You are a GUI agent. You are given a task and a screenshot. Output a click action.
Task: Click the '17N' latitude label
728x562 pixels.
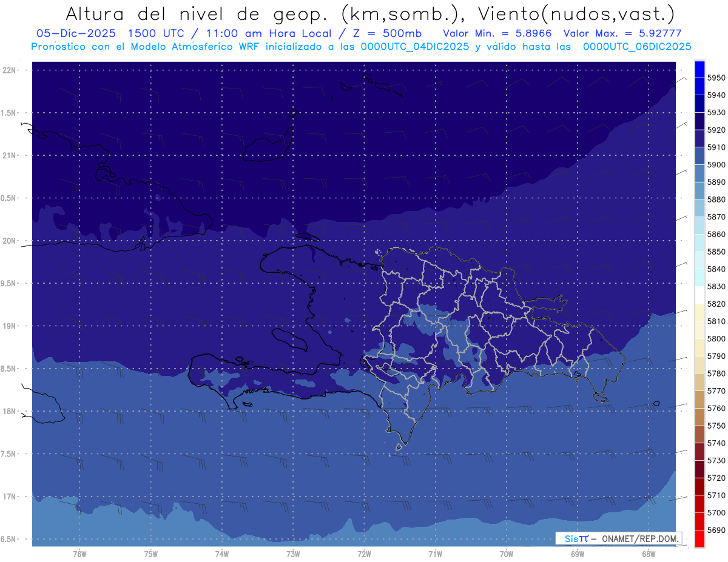click(9, 497)
